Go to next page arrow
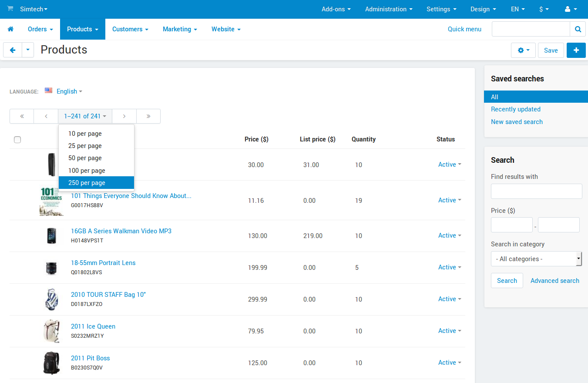 click(124, 116)
